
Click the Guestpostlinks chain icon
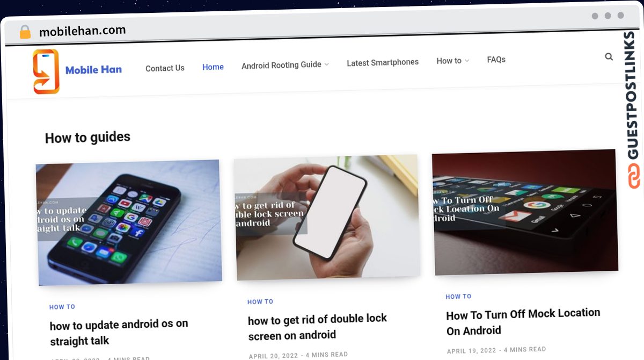[634, 176]
